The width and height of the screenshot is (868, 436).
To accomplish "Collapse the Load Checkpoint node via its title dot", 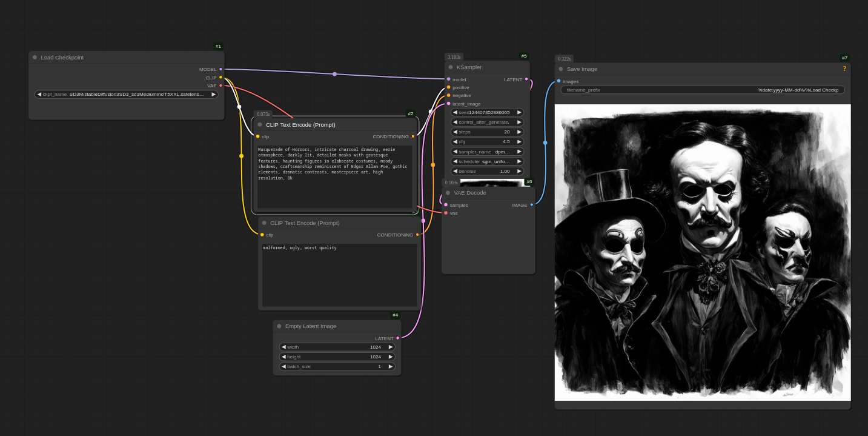I will (x=35, y=58).
